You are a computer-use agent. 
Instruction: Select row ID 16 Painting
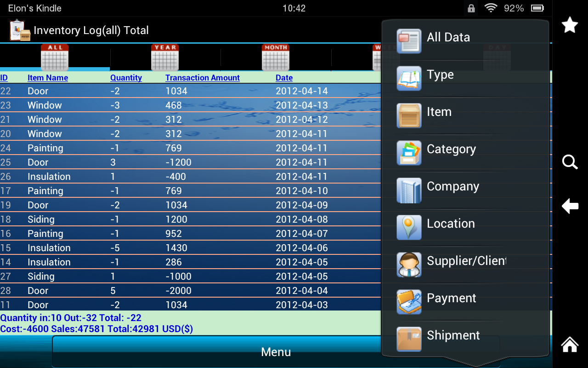tap(191, 234)
